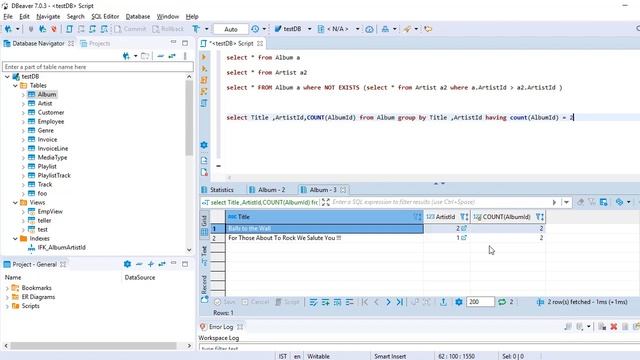Click the ArtistId link icon in row 1

tap(464, 229)
